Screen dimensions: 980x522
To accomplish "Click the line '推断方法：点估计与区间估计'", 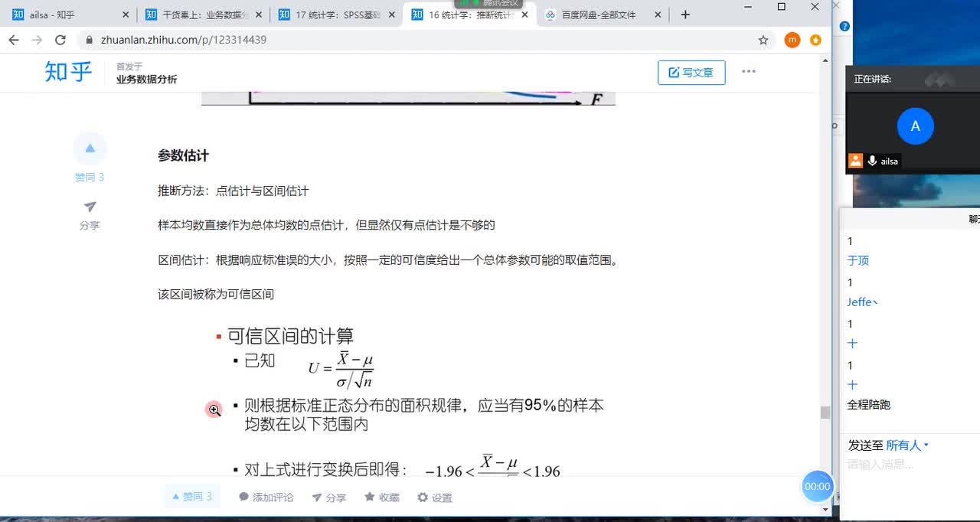I will point(233,191).
